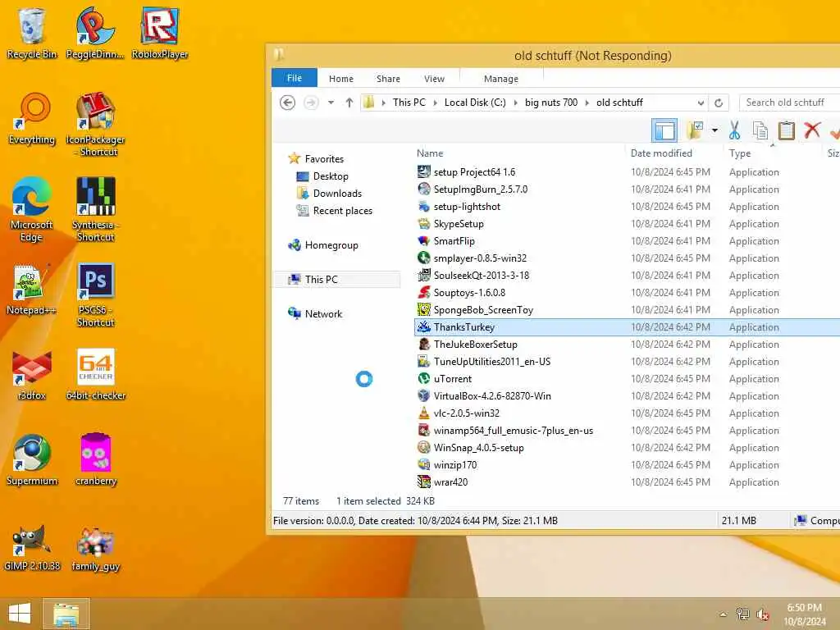The height and width of the screenshot is (630, 840).
Task: Open dropdown arrow next to folder options icon
Action: click(714, 130)
